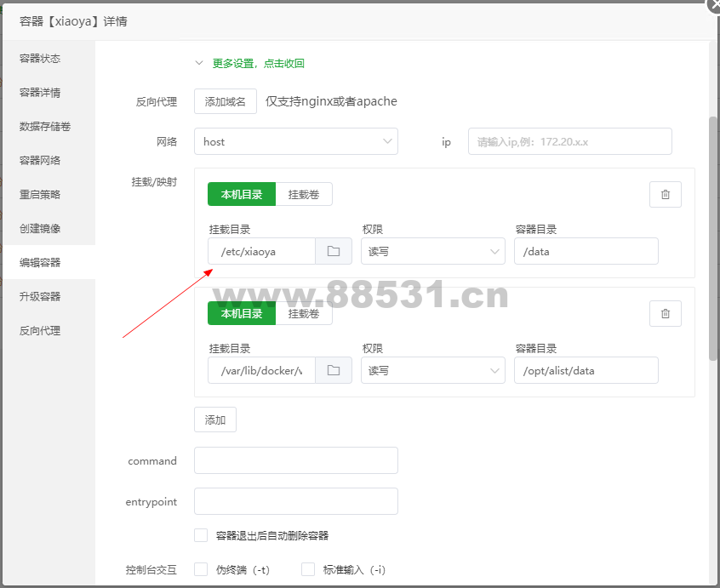The width and height of the screenshot is (720, 588).
Task: Click the /var/lib/docker mount directory field
Action: click(x=261, y=370)
